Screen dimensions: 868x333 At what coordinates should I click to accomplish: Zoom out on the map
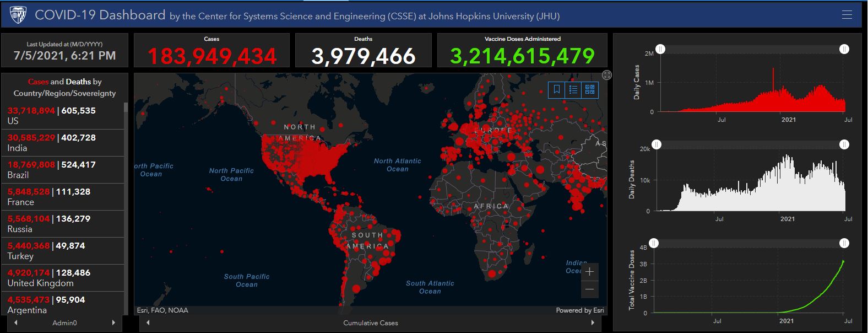click(589, 289)
